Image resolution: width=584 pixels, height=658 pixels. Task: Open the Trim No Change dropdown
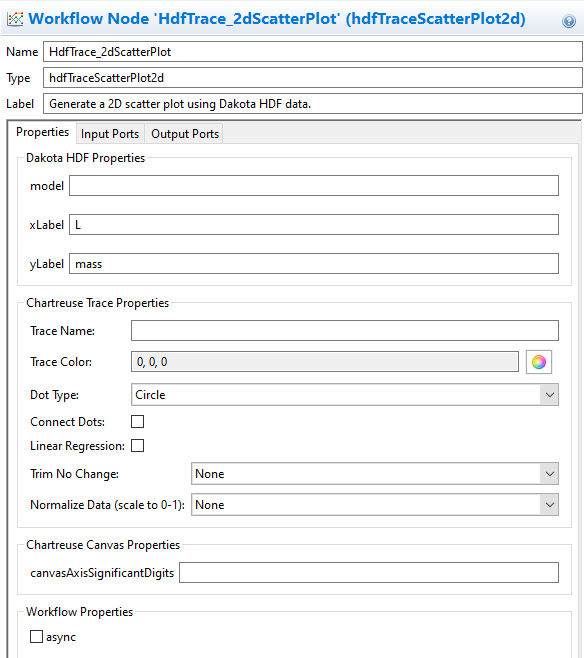(x=375, y=474)
